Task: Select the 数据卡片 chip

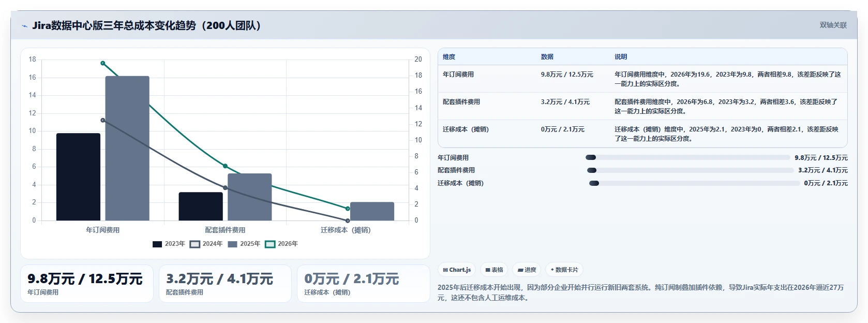Action: point(564,270)
